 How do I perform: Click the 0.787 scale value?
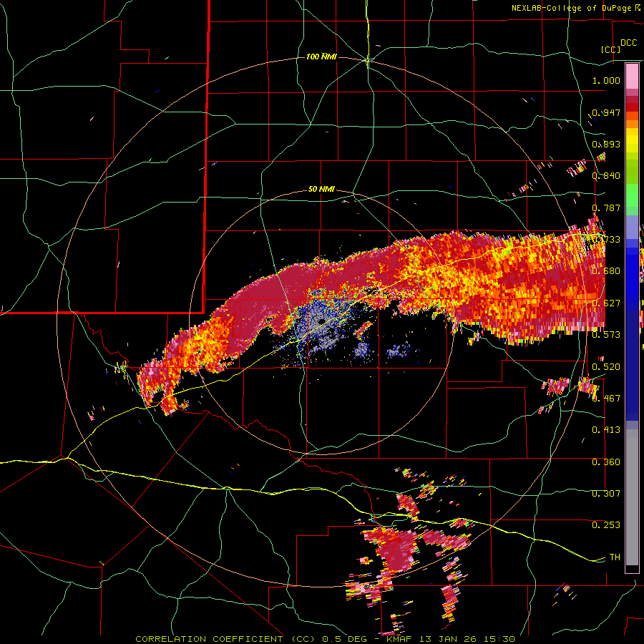tap(606, 208)
